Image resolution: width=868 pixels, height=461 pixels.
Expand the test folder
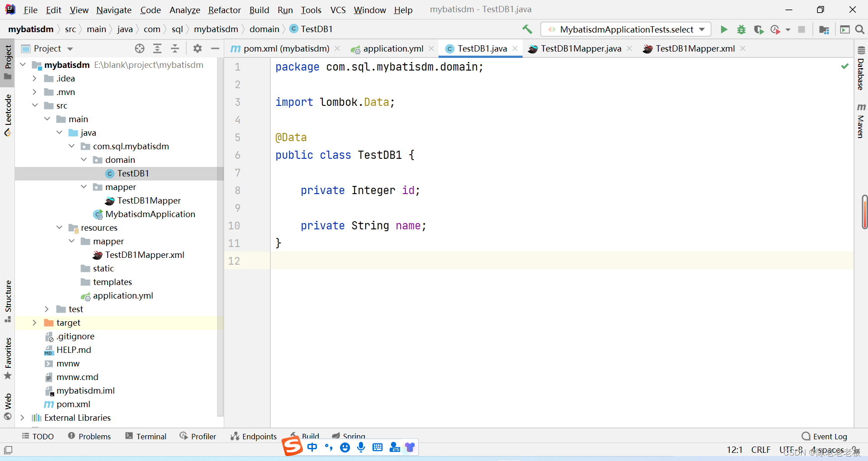click(x=47, y=309)
